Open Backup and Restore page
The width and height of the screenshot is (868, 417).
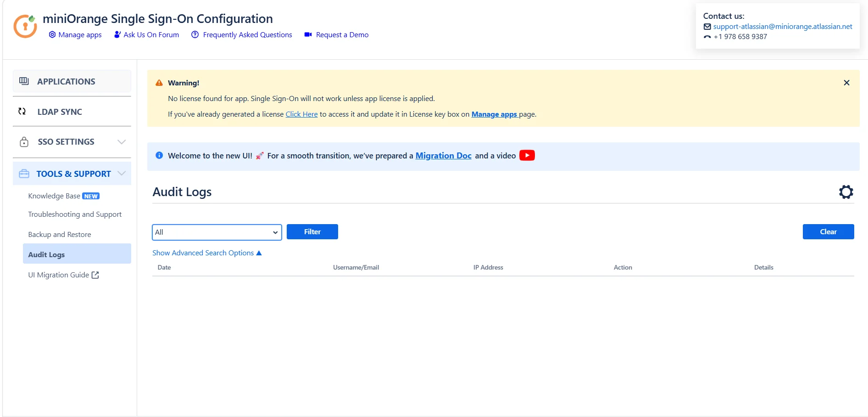[x=60, y=235]
